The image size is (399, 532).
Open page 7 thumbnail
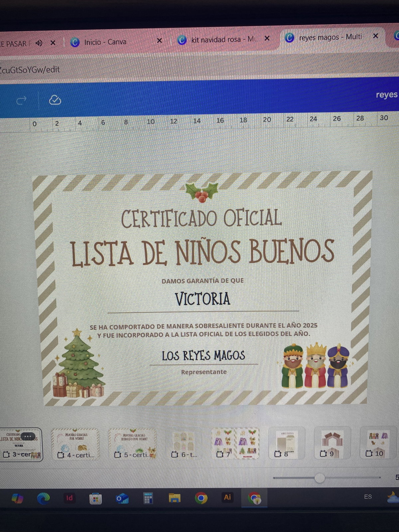click(x=235, y=443)
